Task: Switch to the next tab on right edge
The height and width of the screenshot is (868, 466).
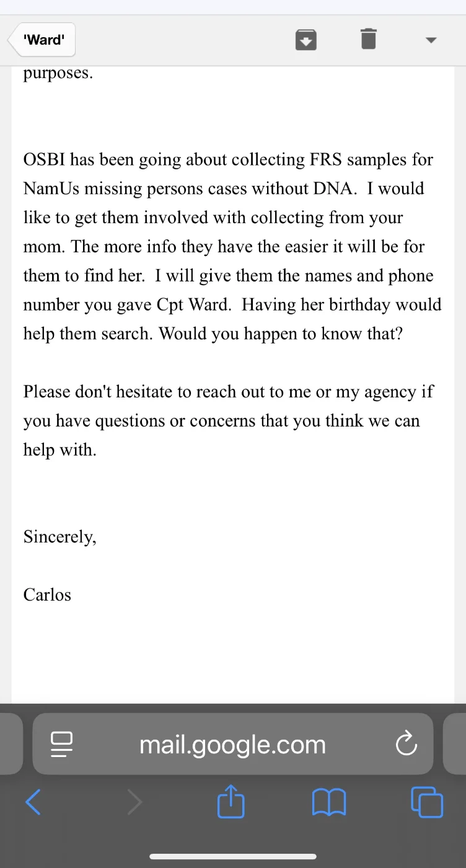Action: coord(456,744)
